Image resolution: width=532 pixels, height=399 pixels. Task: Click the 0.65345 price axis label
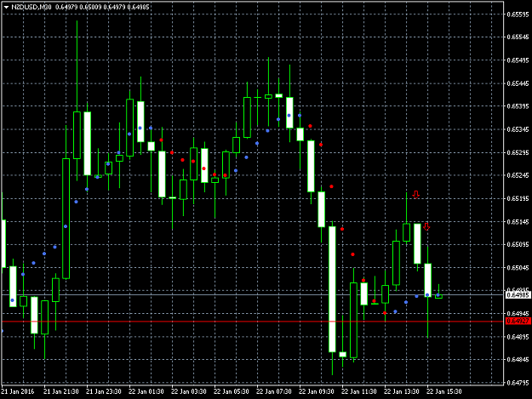pyautogui.click(x=518, y=129)
